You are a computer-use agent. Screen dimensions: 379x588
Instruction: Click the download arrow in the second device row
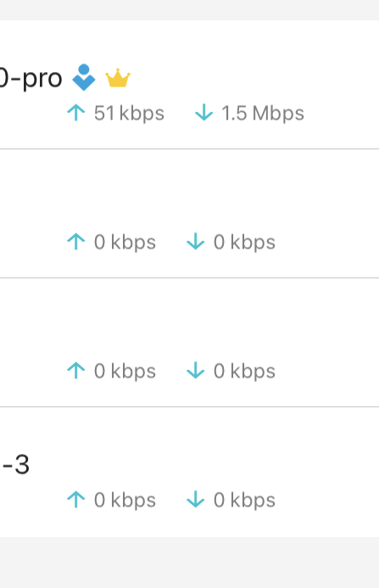[x=196, y=242]
